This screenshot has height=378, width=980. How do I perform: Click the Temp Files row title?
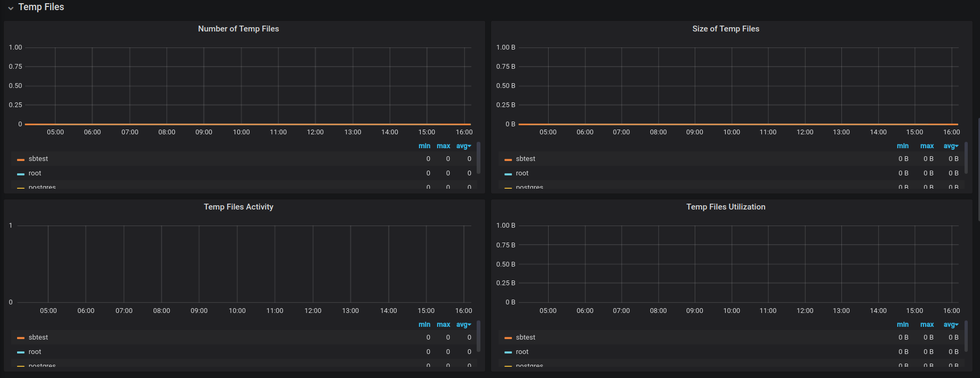click(41, 7)
